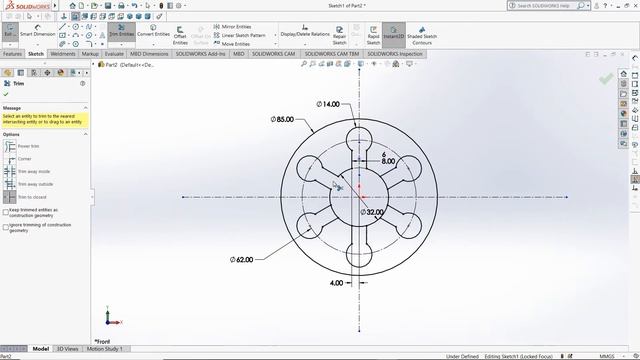
Task: Click the Rapid Sketch tool
Action: [373, 35]
